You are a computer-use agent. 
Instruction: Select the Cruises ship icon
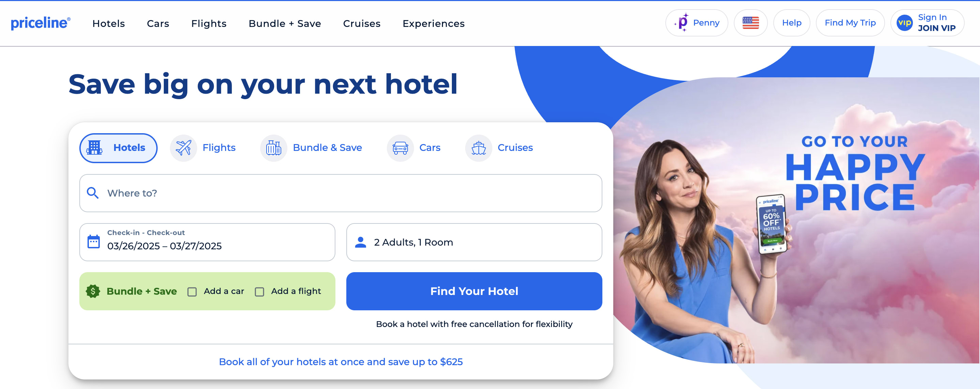pyautogui.click(x=478, y=148)
